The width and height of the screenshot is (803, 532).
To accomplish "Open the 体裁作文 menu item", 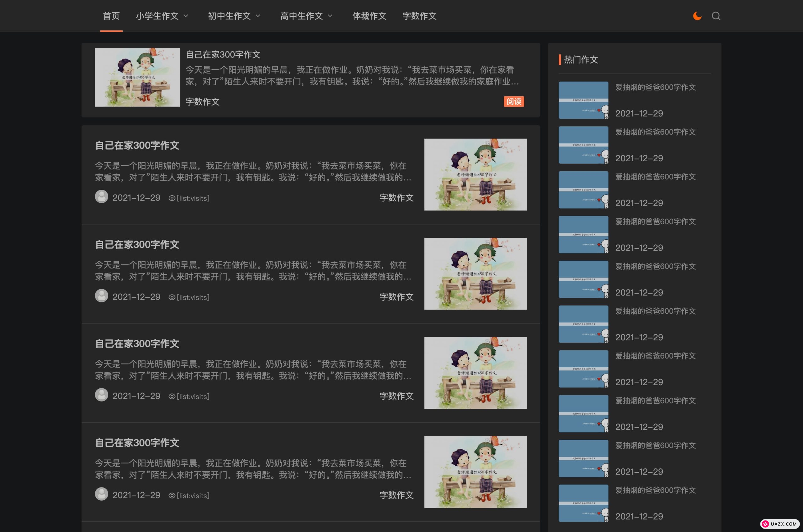I will 369,16.
